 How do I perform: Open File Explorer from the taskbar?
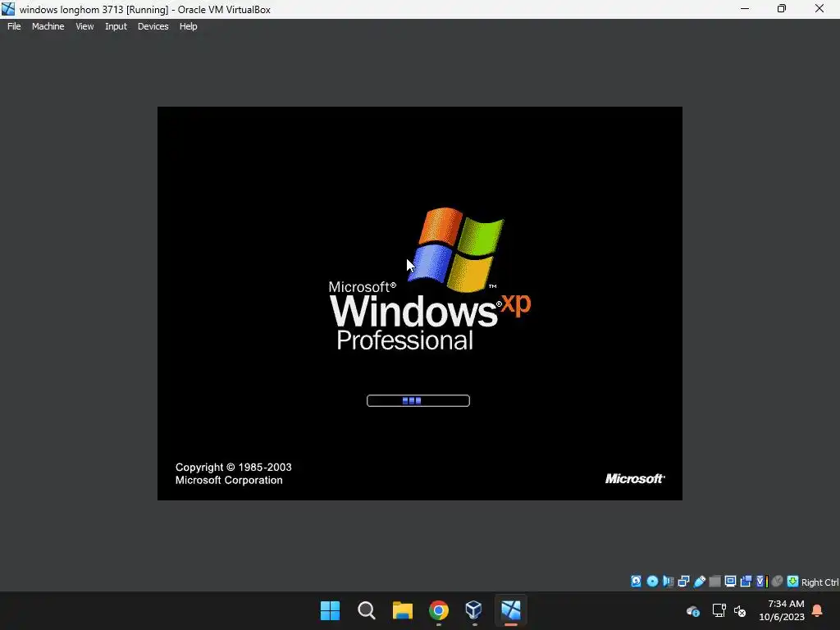402,610
